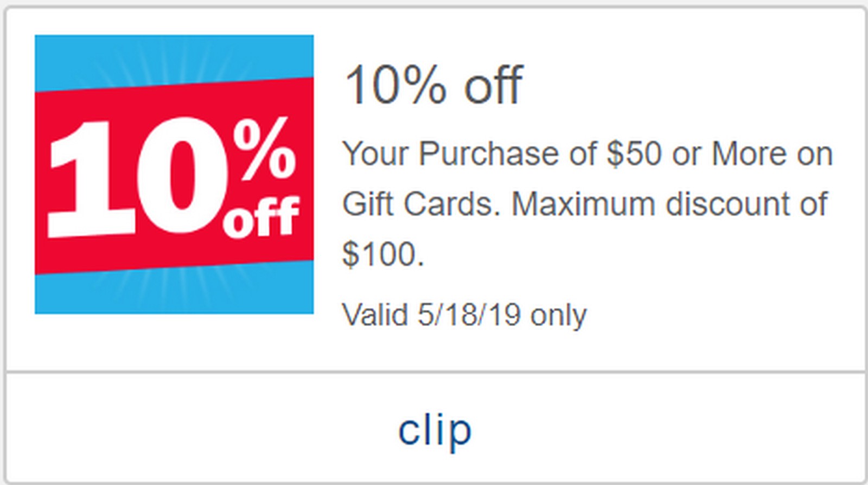Click the "$100." maximum discount amount
The height and width of the screenshot is (485, 868).
(383, 254)
